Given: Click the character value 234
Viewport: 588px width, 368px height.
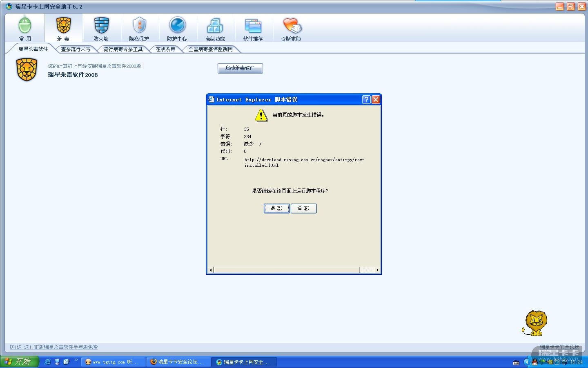Looking at the screenshot, I should click(247, 137).
